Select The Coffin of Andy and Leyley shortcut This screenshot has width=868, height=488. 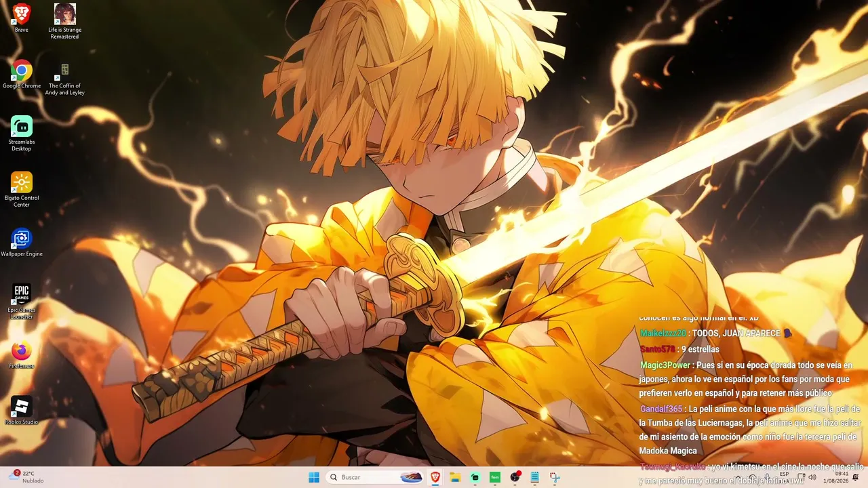(x=64, y=79)
